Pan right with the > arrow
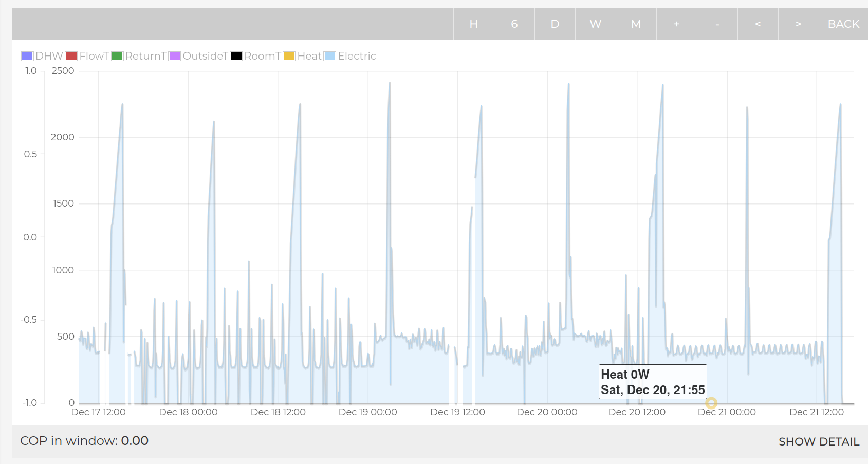868x464 pixels. pyautogui.click(x=798, y=24)
